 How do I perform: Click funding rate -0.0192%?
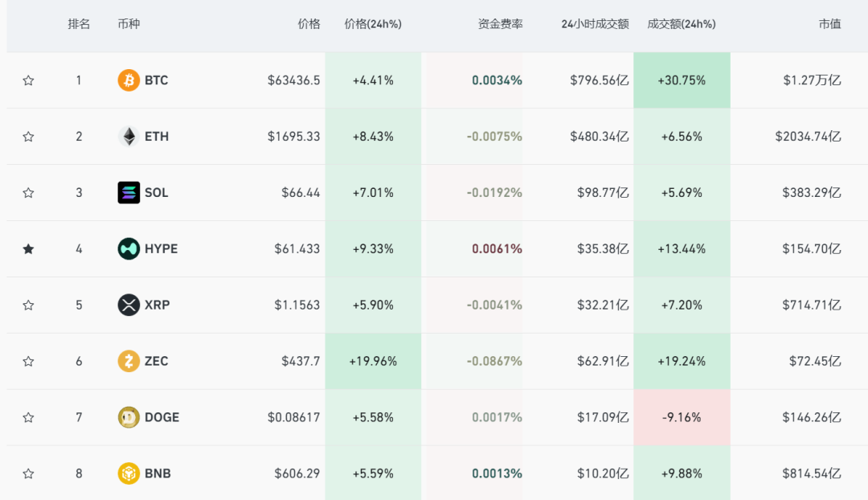point(494,193)
